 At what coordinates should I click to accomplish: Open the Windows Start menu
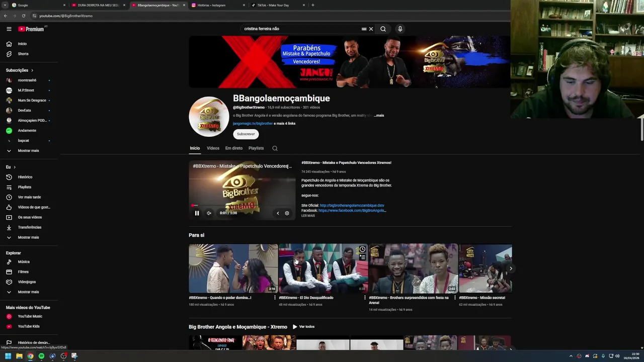pyautogui.click(x=8, y=356)
